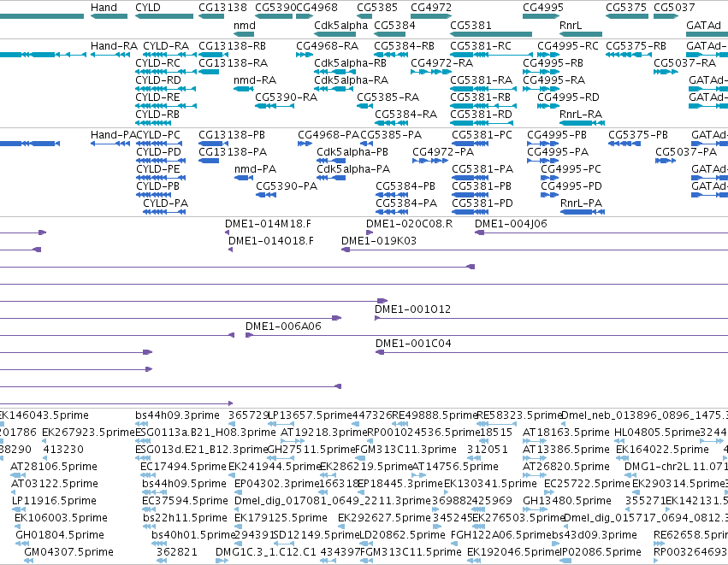Click EST RE58323.5prime
728x565 pixels.
(519, 415)
